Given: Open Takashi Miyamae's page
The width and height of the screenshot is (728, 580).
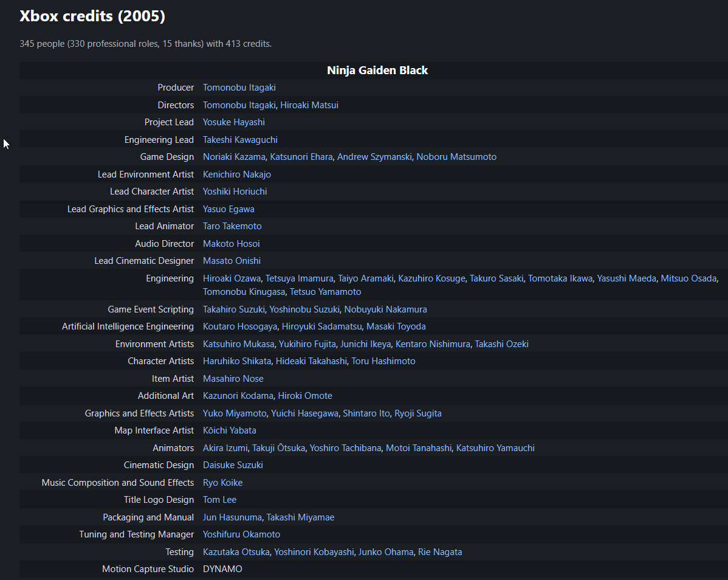Looking at the screenshot, I should [x=300, y=517].
